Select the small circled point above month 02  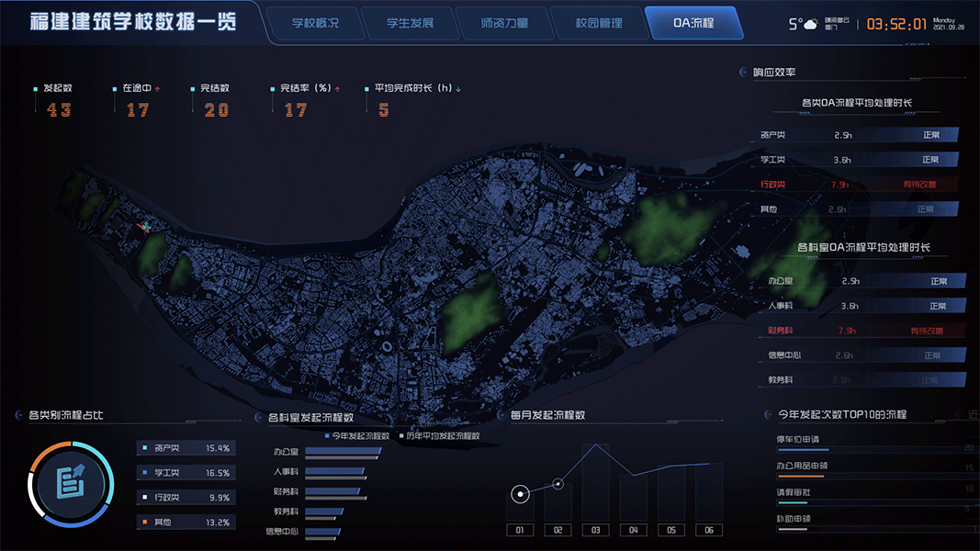558,484
